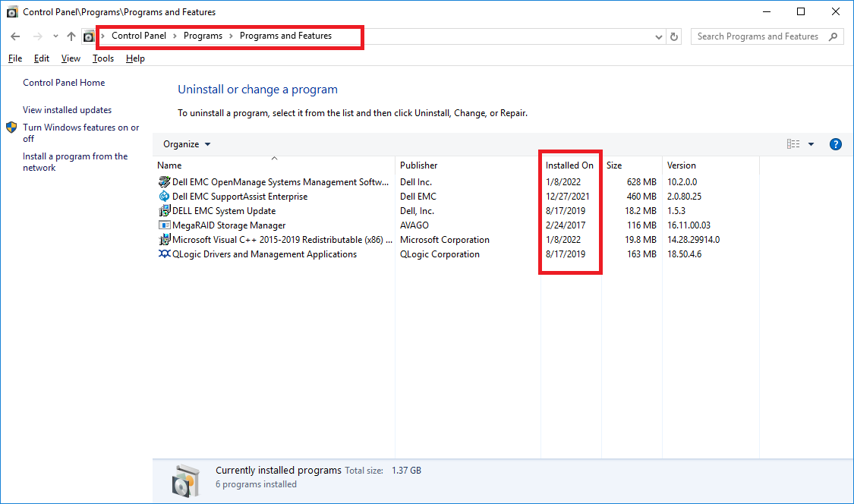Open Help using the question mark icon
This screenshot has width=854, height=504.
coord(835,143)
